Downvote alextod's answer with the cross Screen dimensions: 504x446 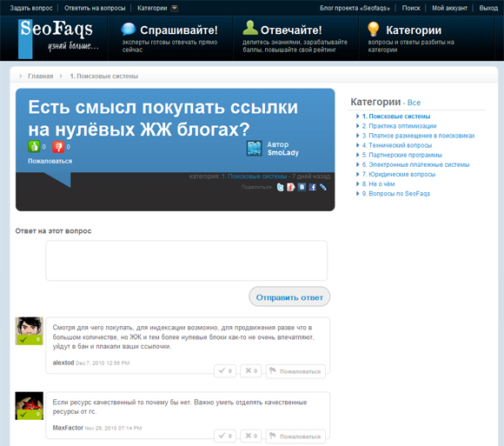coord(251,370)
